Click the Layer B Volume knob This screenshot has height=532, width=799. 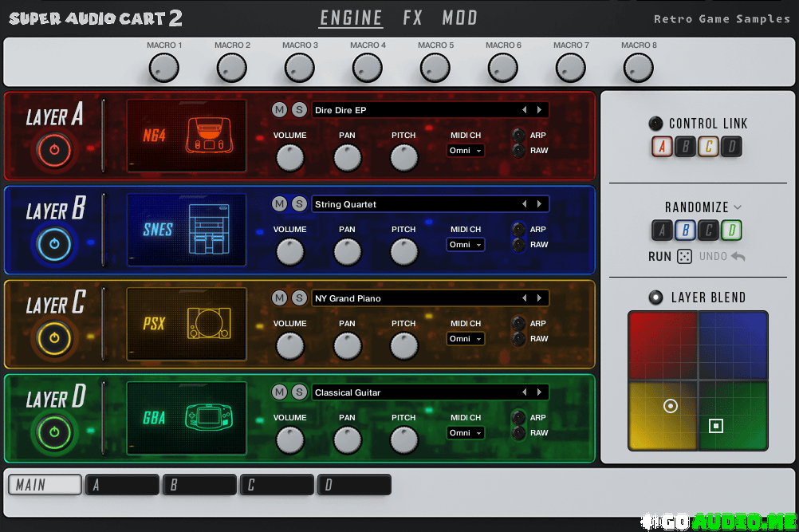pos(290,252)
